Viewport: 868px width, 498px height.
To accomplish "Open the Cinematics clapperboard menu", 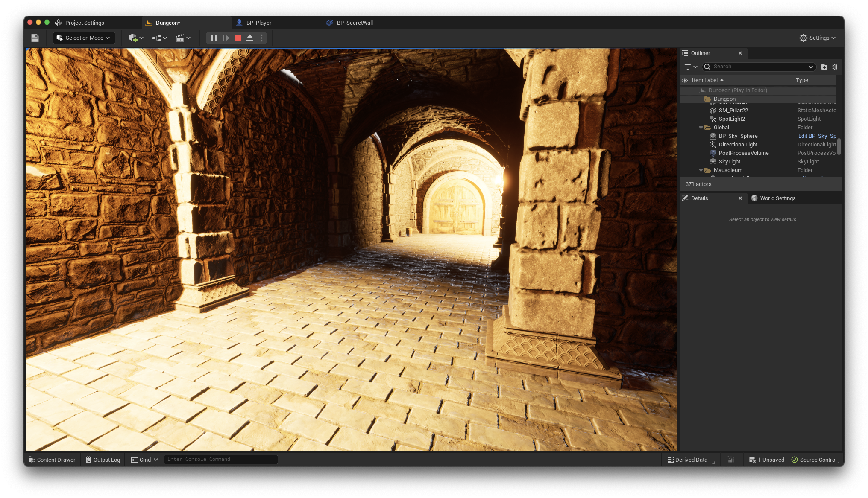I will point(183,38).
